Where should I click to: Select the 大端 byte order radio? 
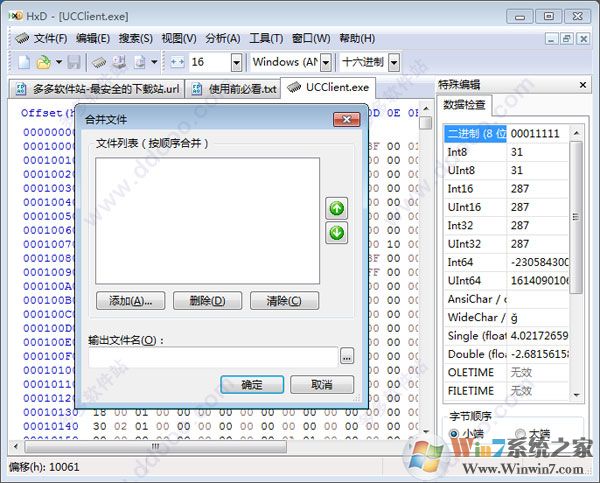point(520,434)
